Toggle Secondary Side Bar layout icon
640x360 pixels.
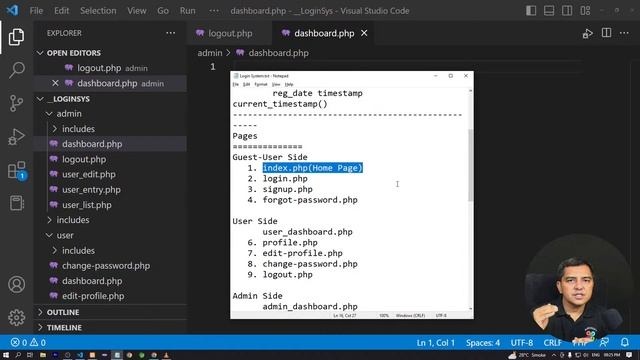tap(567, 11)
